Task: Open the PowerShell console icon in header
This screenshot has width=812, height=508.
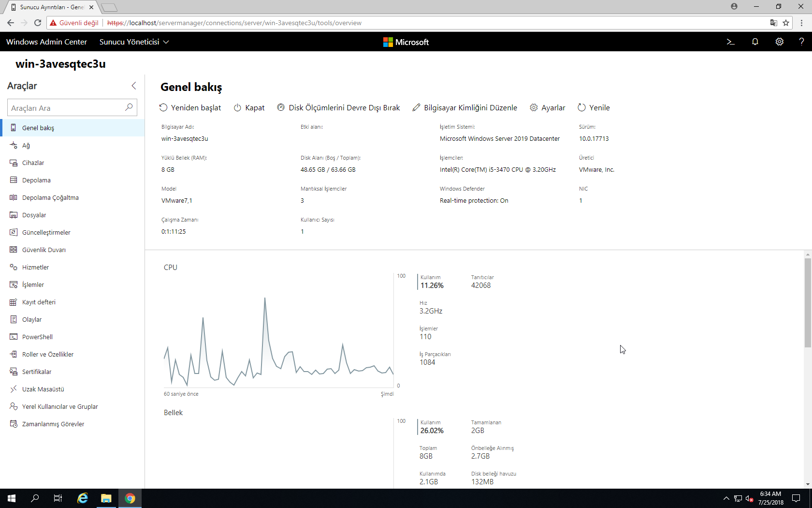Action: coord(730,42)
